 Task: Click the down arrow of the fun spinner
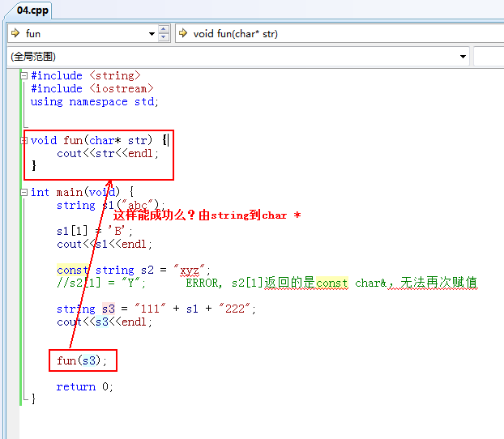(x=164, y=37)
